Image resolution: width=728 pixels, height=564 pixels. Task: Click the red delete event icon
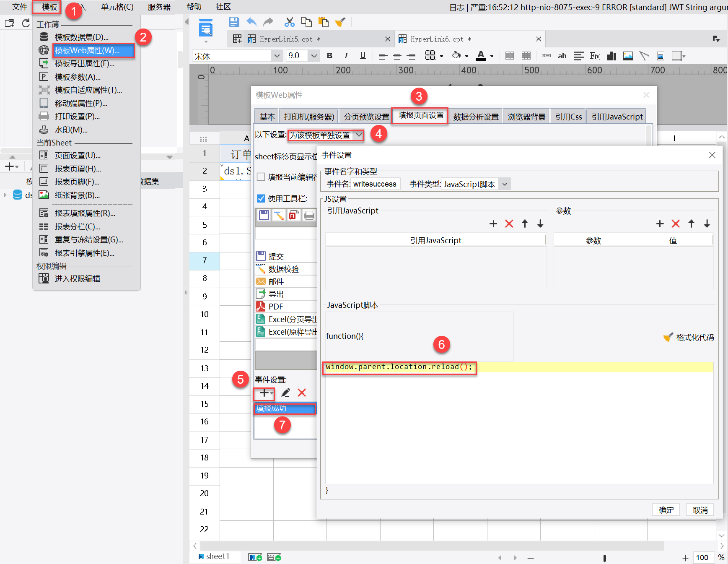pos(302,393)
